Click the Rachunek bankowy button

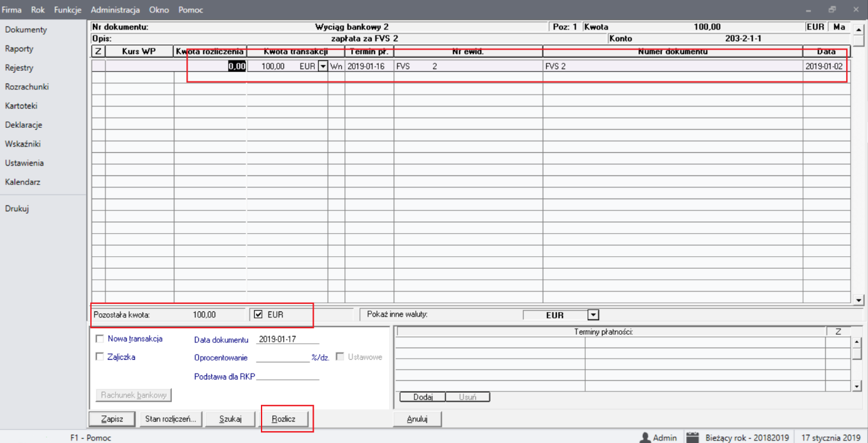click(x=134, y=395)
